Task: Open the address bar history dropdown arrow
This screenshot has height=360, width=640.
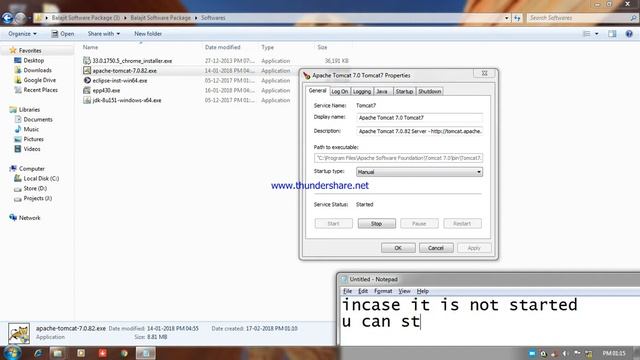Action: click(507, 18)
